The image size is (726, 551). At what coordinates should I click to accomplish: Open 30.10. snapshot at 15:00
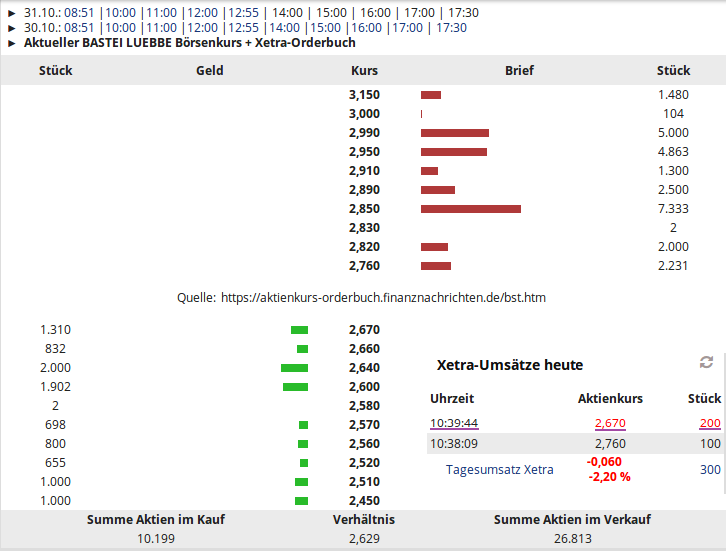coord(325,28)
